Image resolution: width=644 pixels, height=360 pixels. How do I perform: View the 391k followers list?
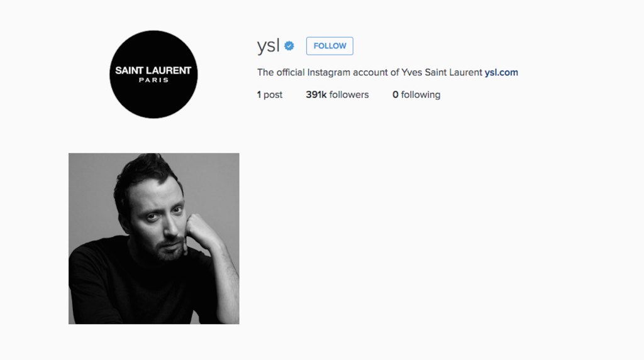(x=337, y=95)
